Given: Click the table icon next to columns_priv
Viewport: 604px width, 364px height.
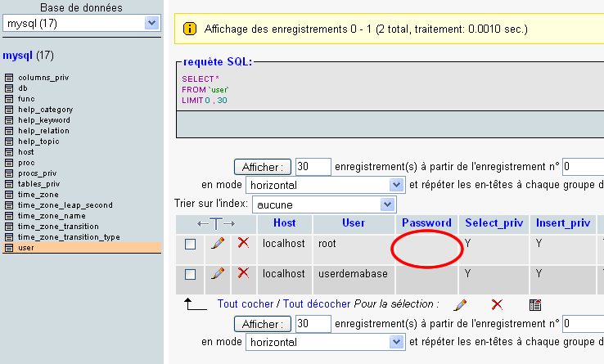Looking at the screenshot, I should tap(9, 78).
